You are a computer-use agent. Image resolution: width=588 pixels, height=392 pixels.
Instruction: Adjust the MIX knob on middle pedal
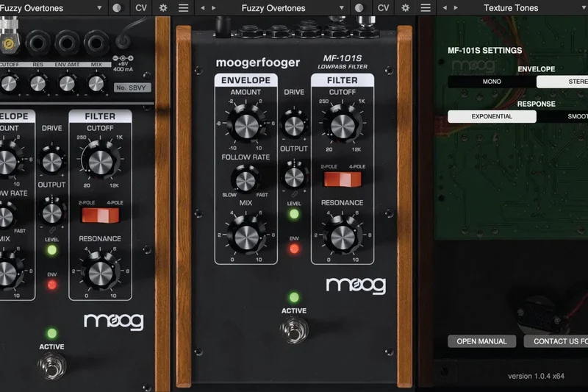[x=246, y=237]
